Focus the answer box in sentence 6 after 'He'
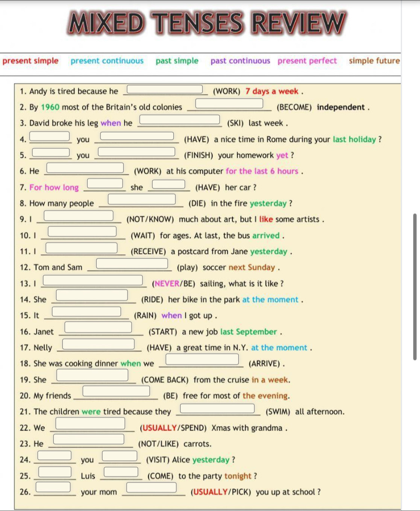420x511 pixels. (85, 167)
